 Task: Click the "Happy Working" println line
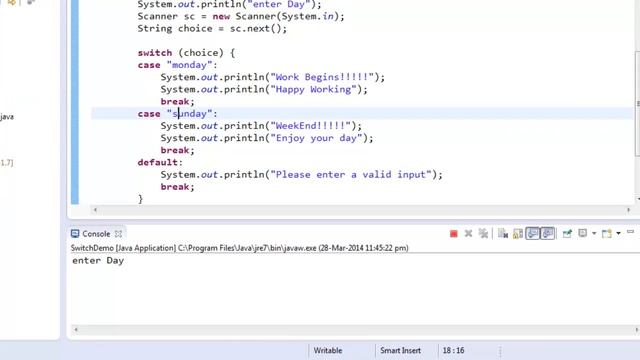264,89
